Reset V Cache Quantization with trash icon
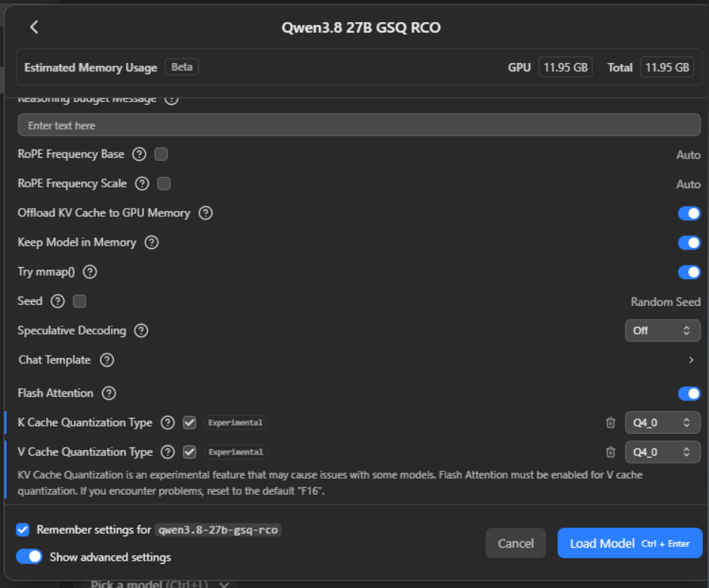The height and width of the screenshot is (588, 709). [610, 452]
